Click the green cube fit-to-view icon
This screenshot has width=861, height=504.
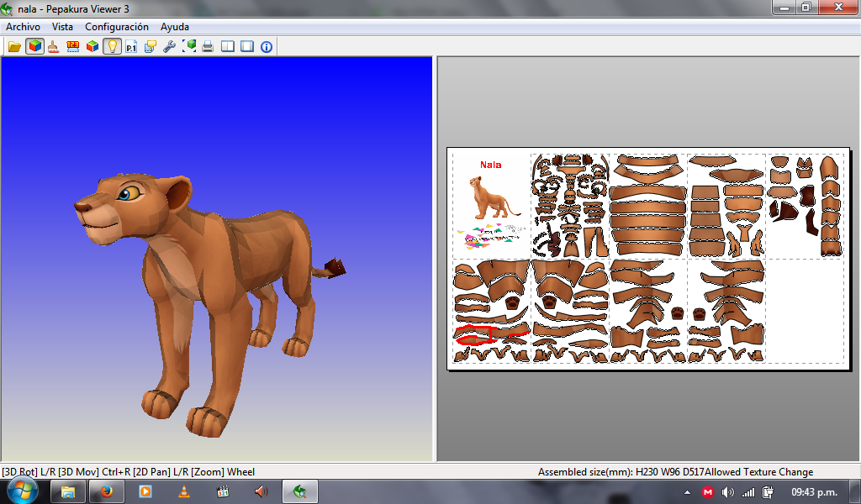[189, 46]
